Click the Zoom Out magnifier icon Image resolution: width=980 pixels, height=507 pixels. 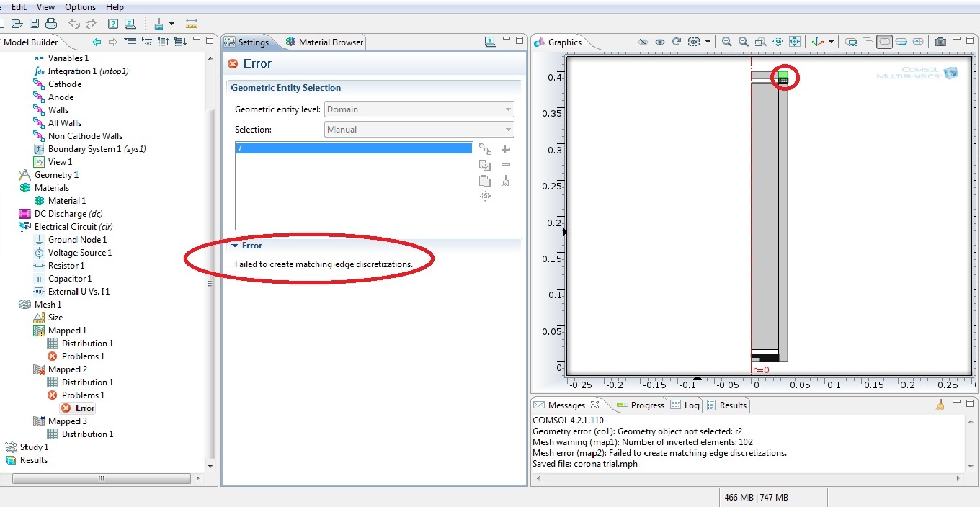coord(743,42)
